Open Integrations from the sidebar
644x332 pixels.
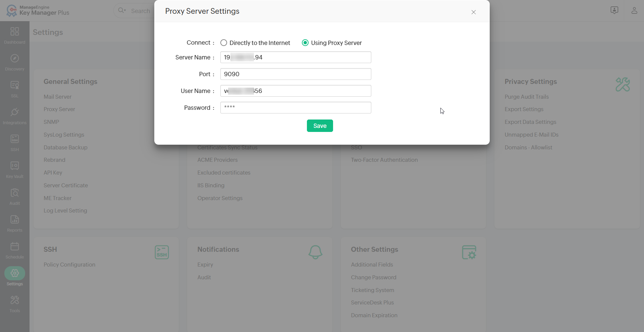coord(14,115)
